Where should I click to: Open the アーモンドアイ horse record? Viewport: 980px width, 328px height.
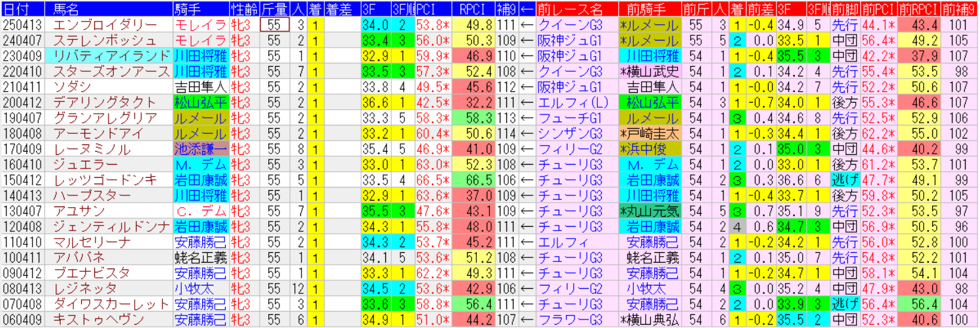pos(87,134)
